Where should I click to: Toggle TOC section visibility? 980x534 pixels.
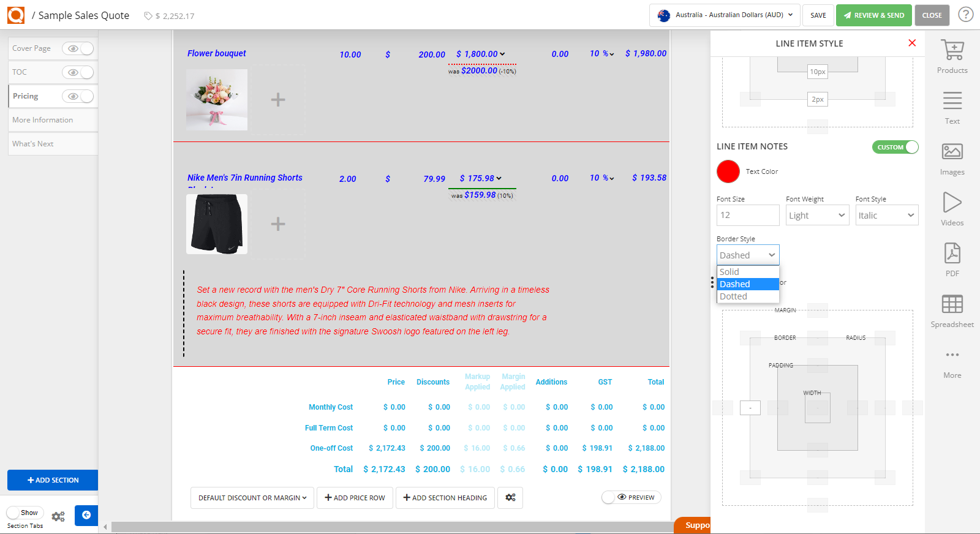pyautogui.click(x=78, y=72)
